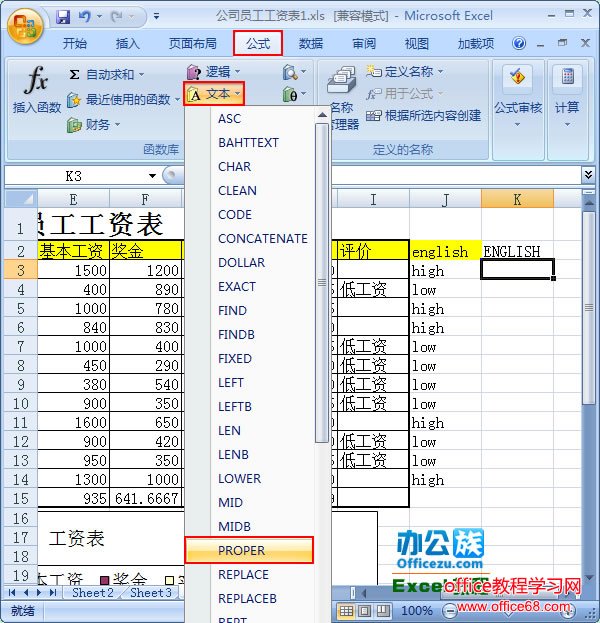This screenshot has width=600, height=623.
Task: Click the function menu scrollbar thumb
Action: 322,282
